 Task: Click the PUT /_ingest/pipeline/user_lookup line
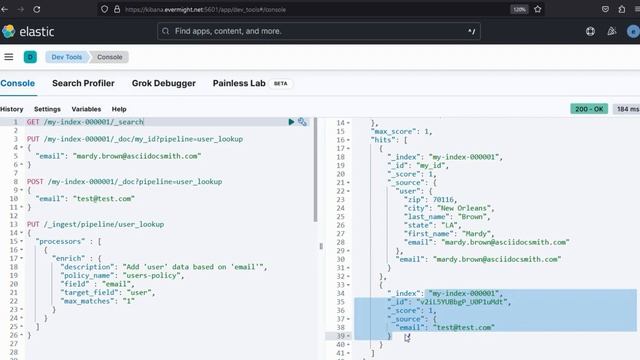(96, 224)
